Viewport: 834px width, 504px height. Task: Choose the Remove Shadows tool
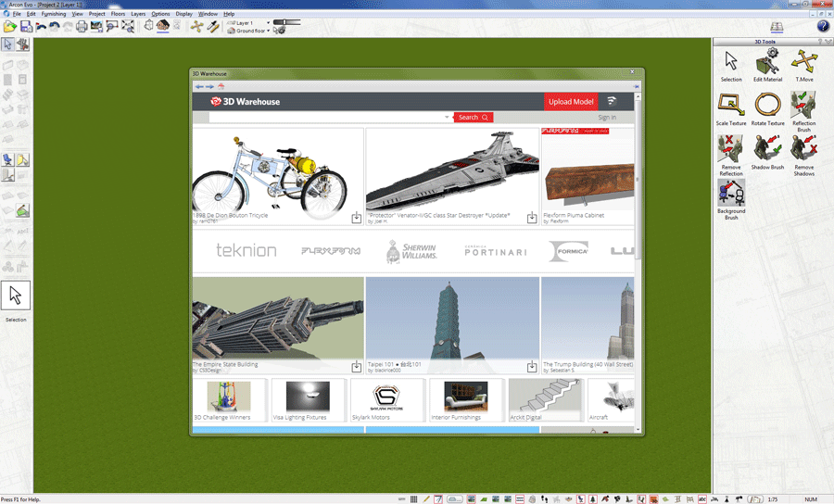[x=803, y=155]
